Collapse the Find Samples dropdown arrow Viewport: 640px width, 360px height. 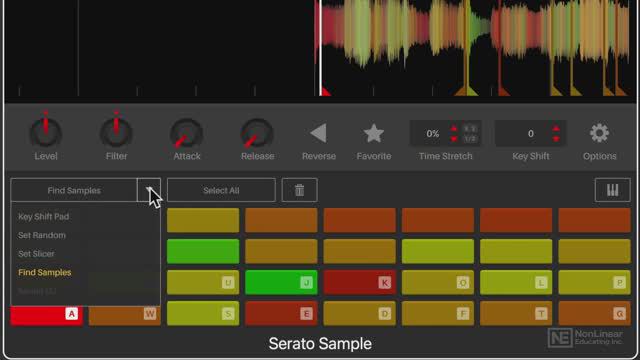tap(149, 190)
